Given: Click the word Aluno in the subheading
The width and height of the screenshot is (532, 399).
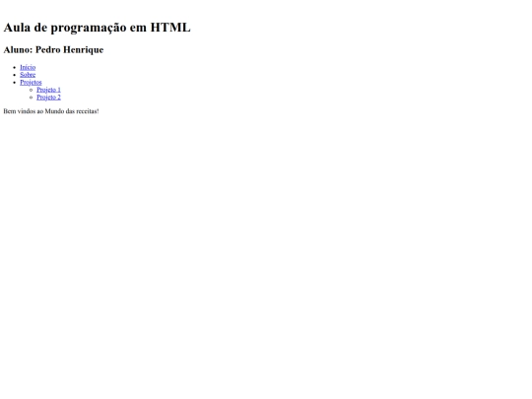Looking at the screenshot, I should point(18,49).
